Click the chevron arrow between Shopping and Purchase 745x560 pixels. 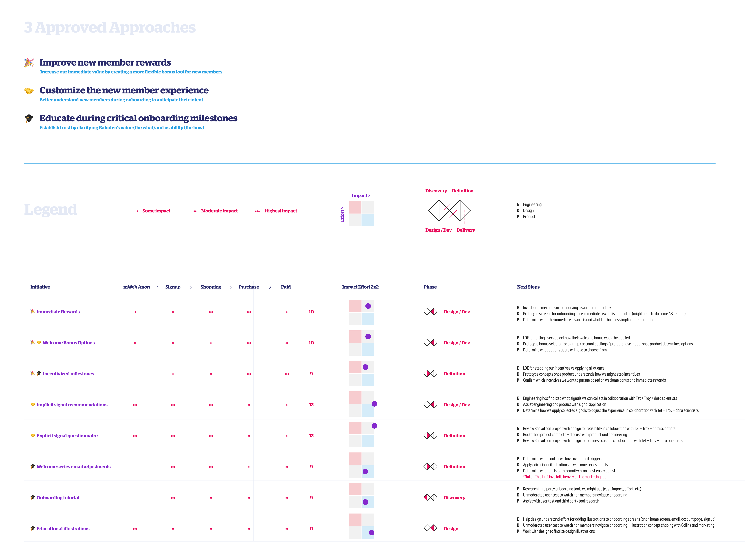(231, 287)
